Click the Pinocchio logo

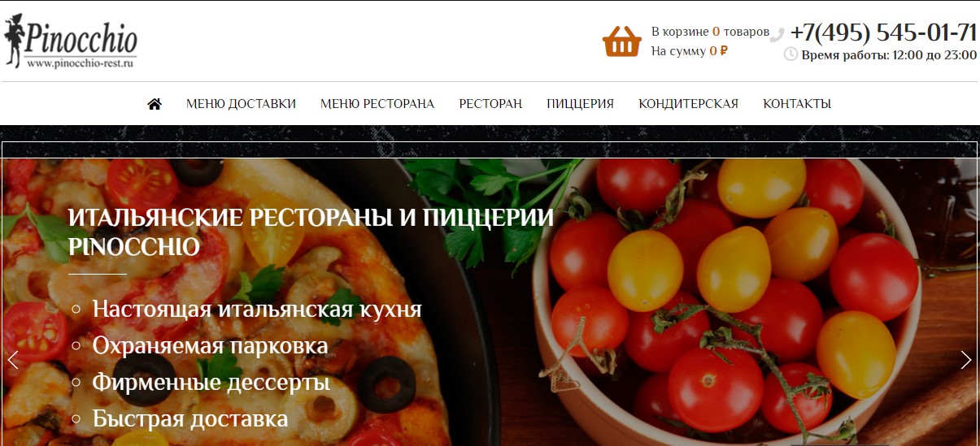71,41
